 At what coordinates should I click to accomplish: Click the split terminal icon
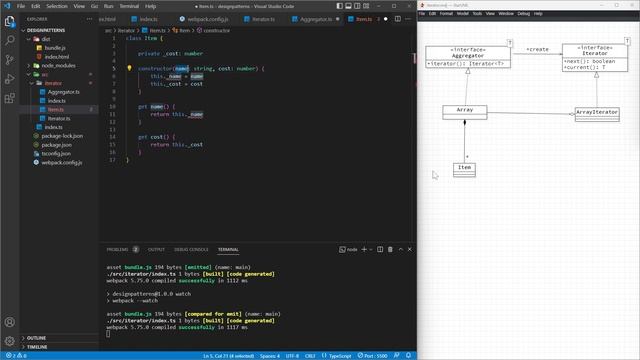tap(380, 249)
